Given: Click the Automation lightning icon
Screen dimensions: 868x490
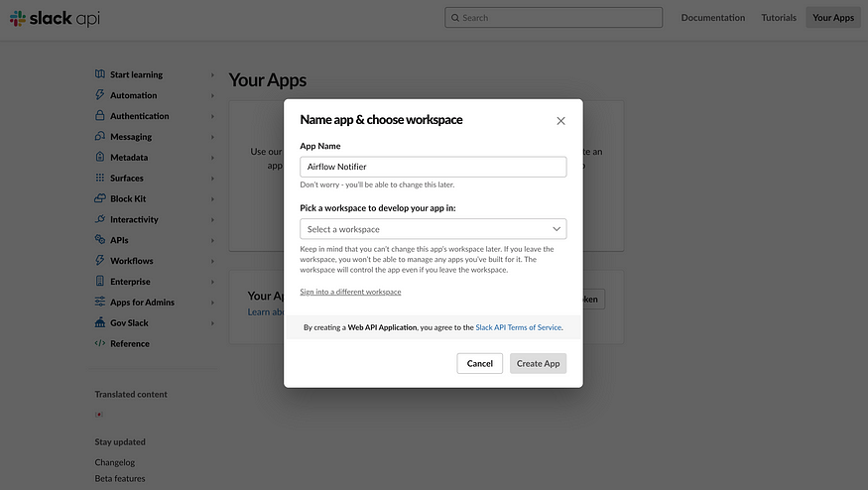Looking at the screenshot, I should coord(99,94).
